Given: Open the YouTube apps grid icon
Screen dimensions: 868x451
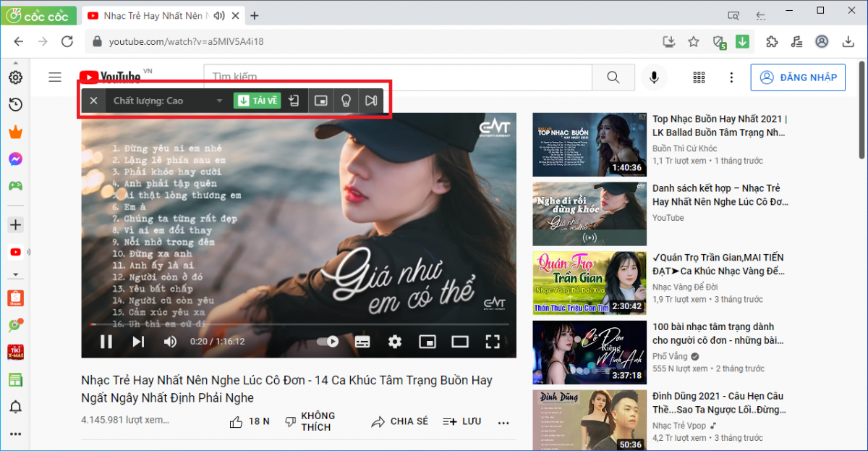Looking at the screenshot, I should pyautogui.click(x=699, y=77).
